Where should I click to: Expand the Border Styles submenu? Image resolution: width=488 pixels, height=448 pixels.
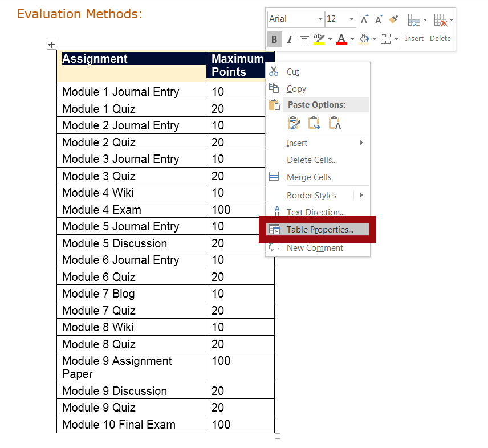pos(363,195)
